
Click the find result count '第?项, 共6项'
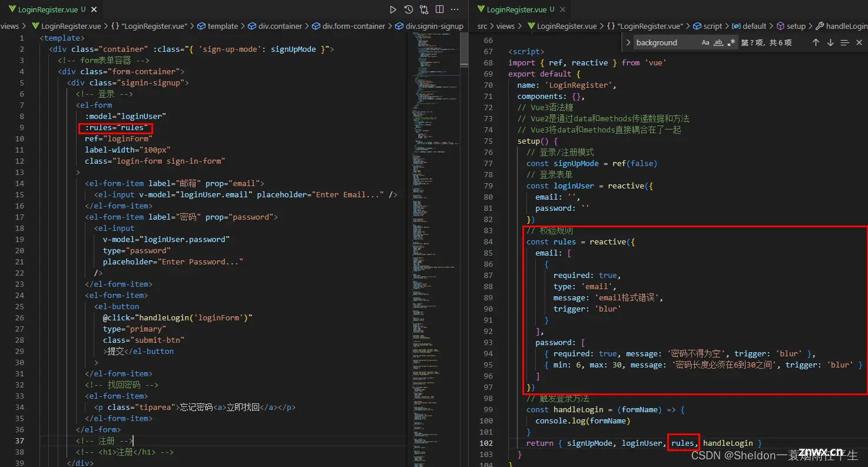click(766, 42)
